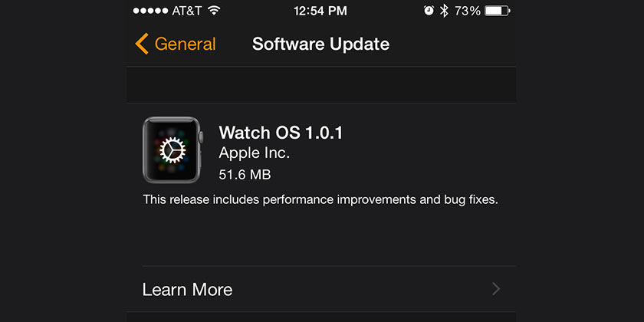Tap the AT&T carrier label
Screen dimensions: 644x322
189,11
